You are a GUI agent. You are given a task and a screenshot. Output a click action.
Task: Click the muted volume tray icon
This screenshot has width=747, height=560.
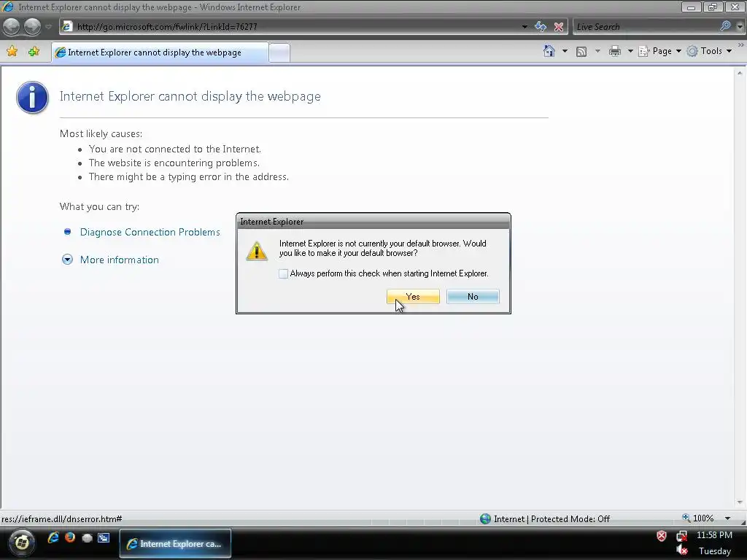click(682, 551)
